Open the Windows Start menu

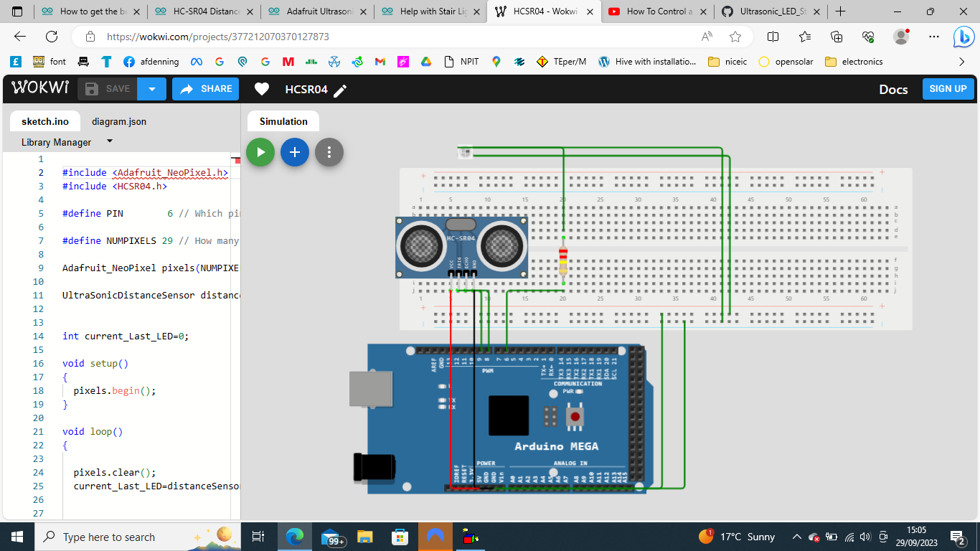pyautogui.click(x=17, y=537)
